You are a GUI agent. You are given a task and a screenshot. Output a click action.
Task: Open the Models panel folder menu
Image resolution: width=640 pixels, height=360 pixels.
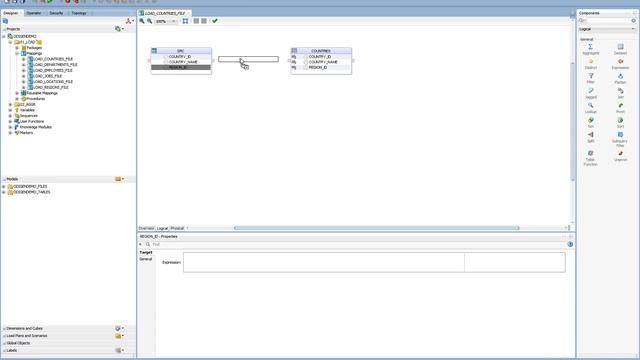coord(119,179)
